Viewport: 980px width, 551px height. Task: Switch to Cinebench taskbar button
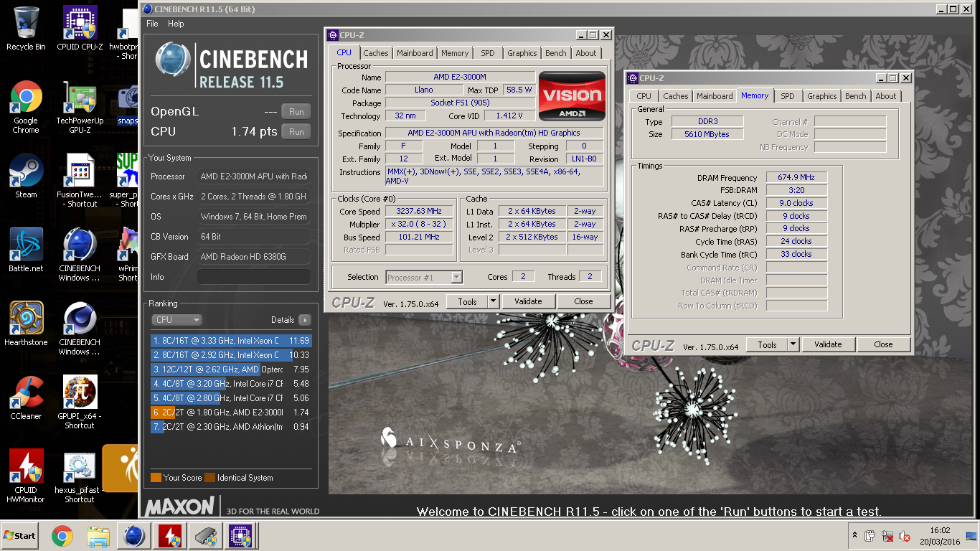(133, 536)
